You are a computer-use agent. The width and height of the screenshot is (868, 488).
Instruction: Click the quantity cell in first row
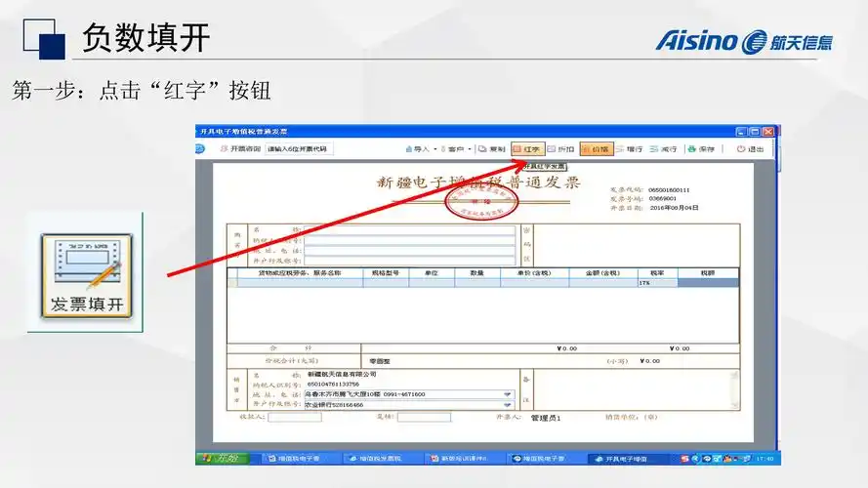click(x=477, y=283)
